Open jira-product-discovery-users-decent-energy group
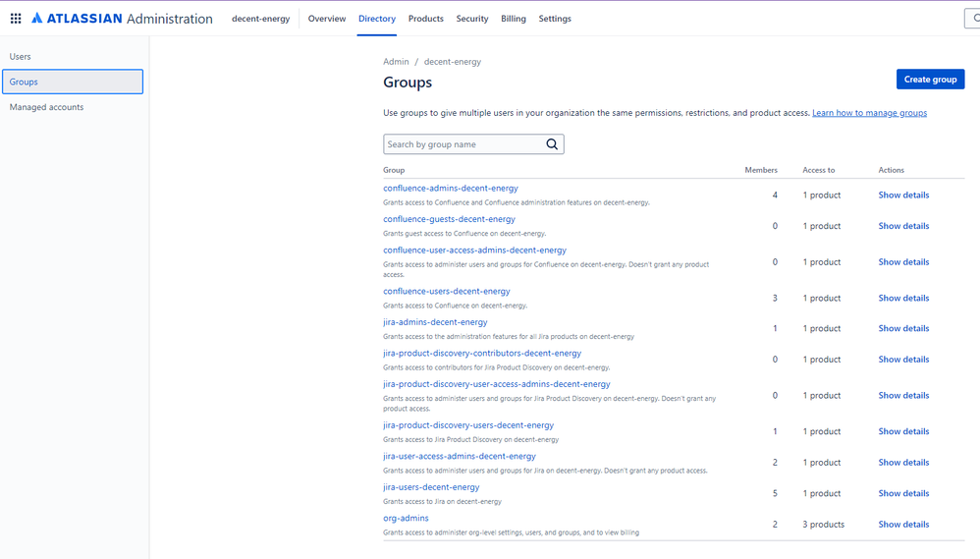Image resolution: width=980 pixels, height=559 pixels. pyautogui.click(x=468, y=425)
